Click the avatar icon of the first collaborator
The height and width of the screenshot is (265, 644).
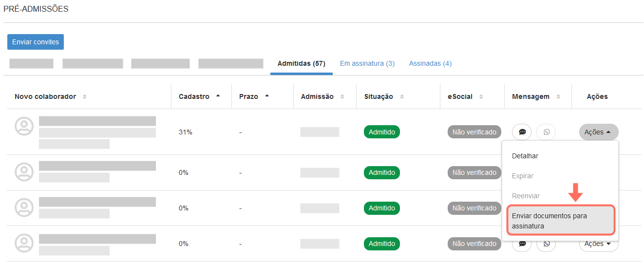click(24, 126)
